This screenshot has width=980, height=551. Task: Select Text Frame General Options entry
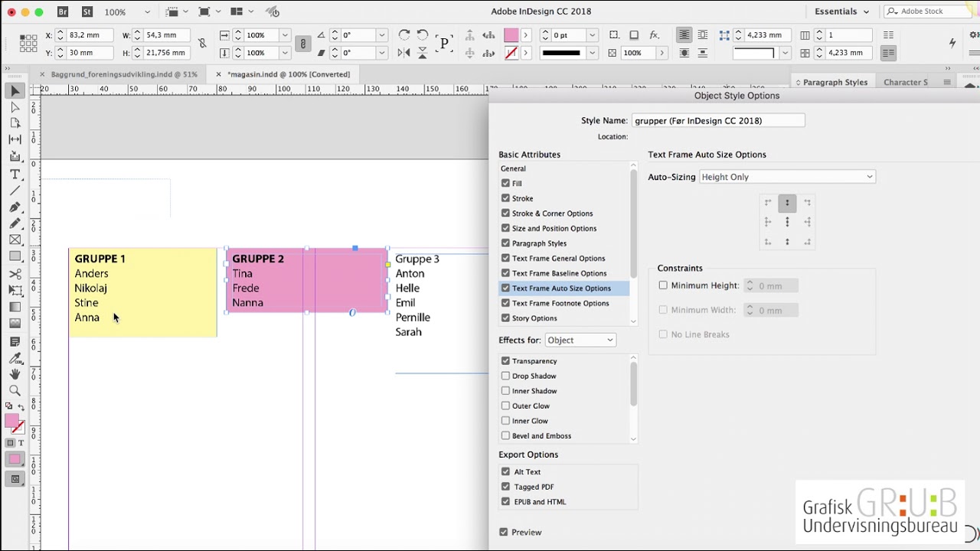tap(558, 258)
